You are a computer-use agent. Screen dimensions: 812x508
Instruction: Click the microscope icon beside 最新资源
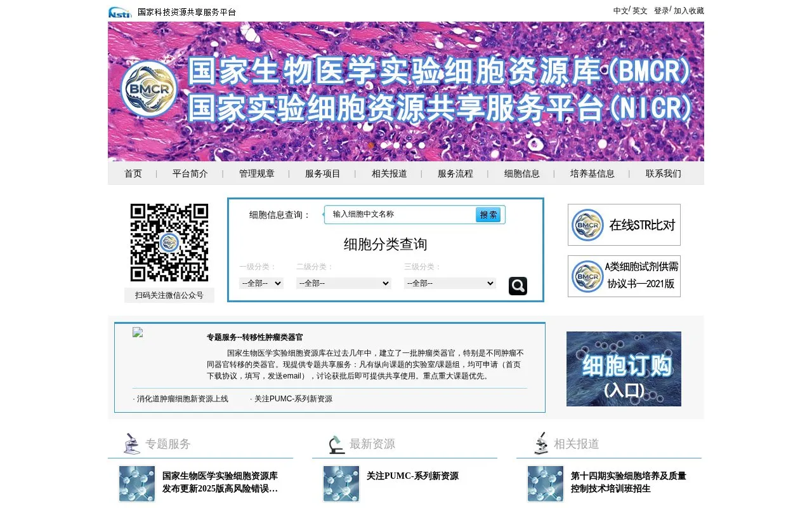click(x=337, y=444)
